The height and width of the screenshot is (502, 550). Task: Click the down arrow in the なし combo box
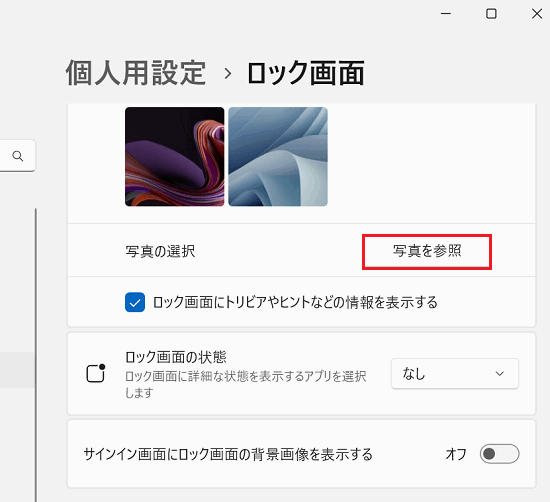click(x=499, y=374)
